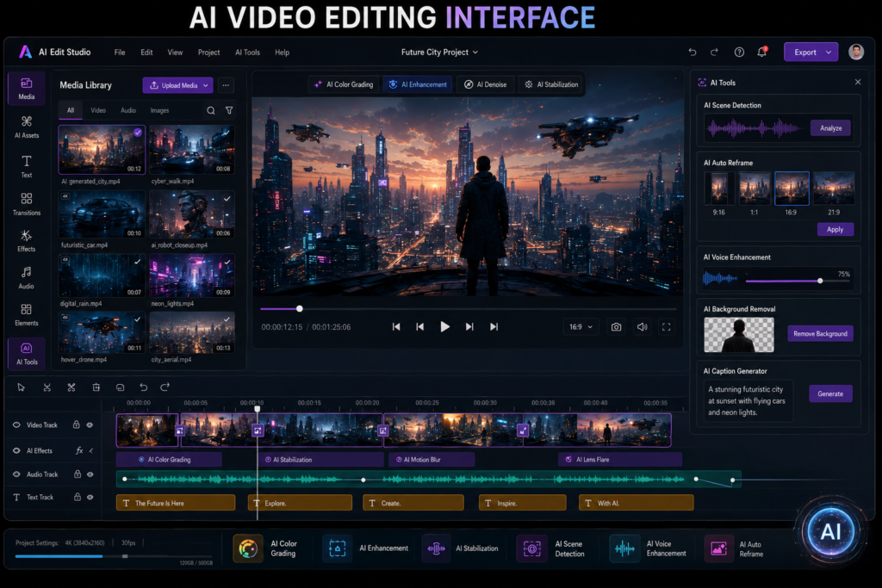Click the volume speaker icon

[642, 327]
